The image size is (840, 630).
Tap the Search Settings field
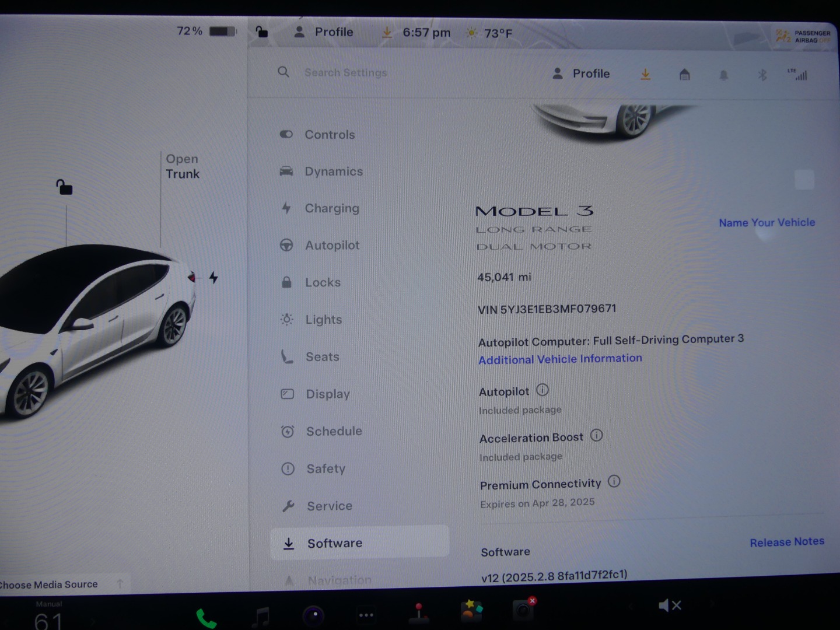pos(345,73)
